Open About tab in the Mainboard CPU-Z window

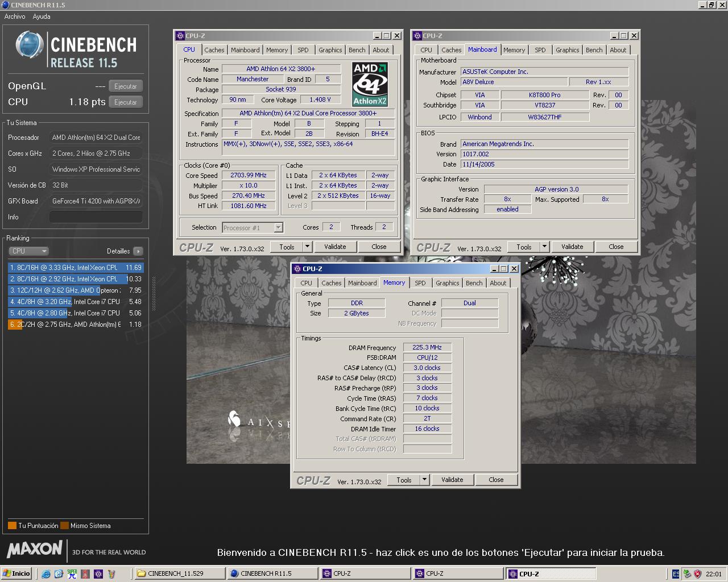pos(618,50)
